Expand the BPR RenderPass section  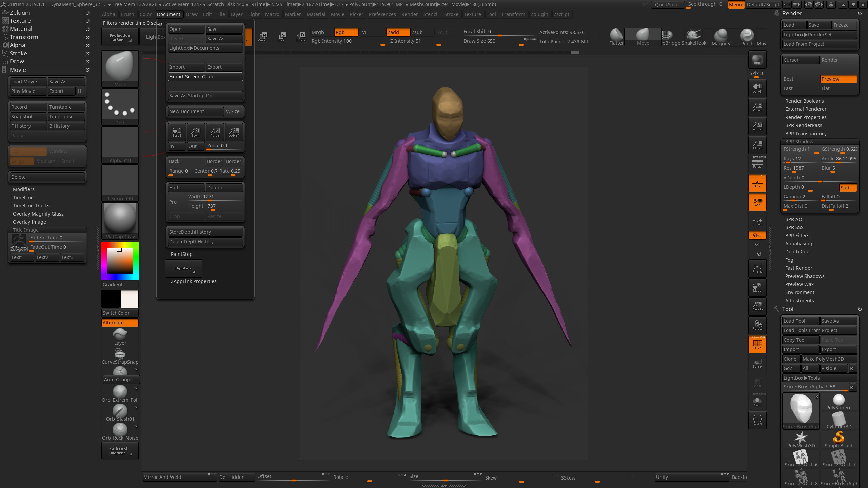[x=804, y=125]
